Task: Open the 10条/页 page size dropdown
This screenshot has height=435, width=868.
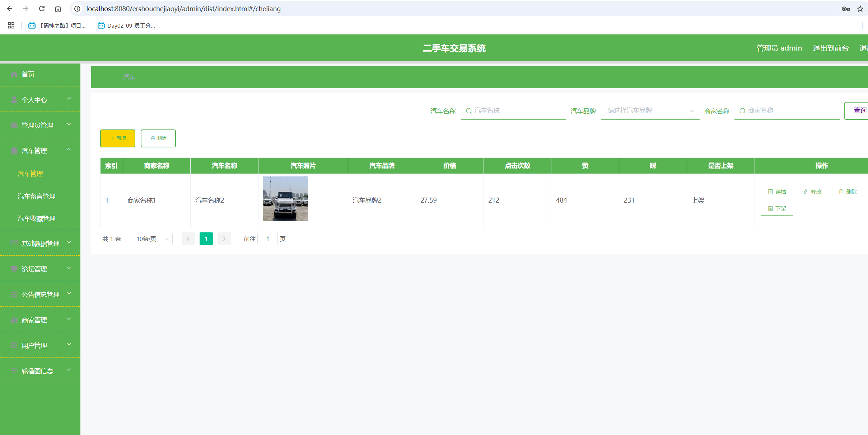Action: click(x=150, y=239)
